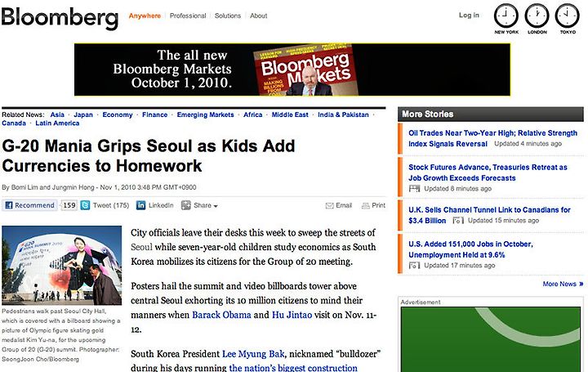588x372 pixels.
Task: Click the Bloomberg logo
Action: [x=60, y=18]
